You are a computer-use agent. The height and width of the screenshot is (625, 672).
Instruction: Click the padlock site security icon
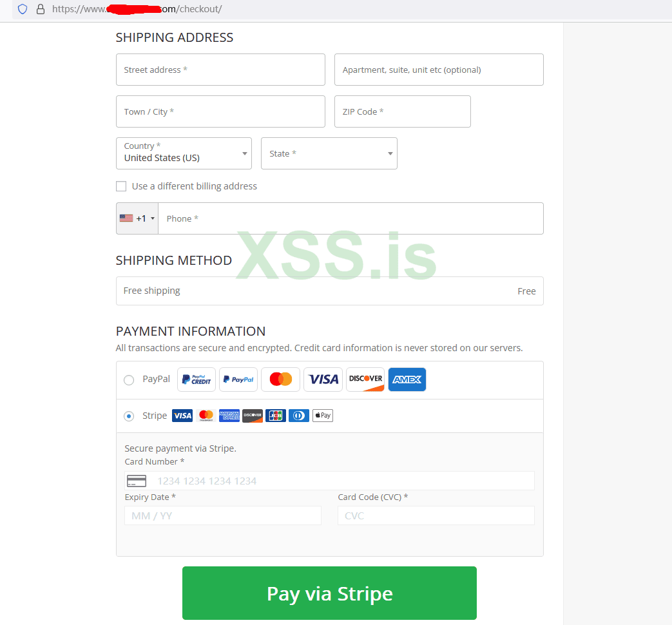tap(41, 9)
